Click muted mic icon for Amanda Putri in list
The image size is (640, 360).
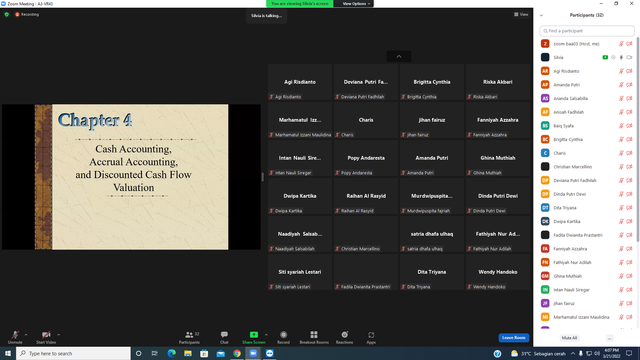point(621,85)
